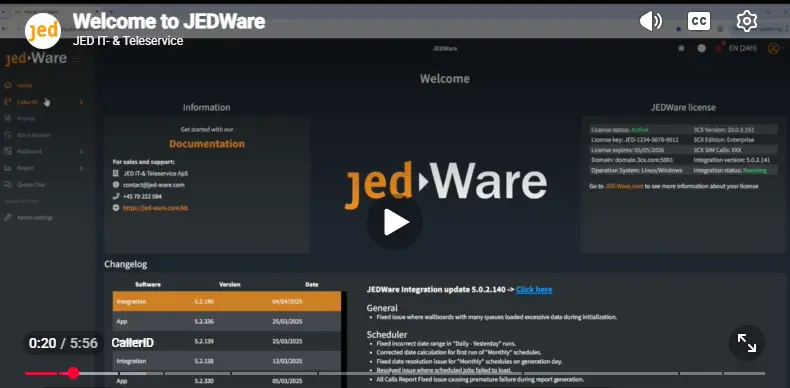The height and width of the screenshot is (388, 790).
Task: Open the video player settings gear
Action: coord(747,21)
